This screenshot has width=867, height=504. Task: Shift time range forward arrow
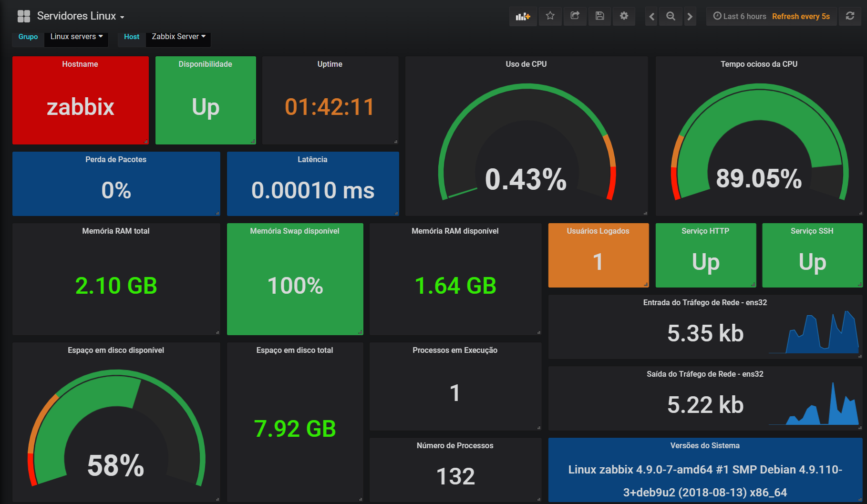tap(690, 17)
